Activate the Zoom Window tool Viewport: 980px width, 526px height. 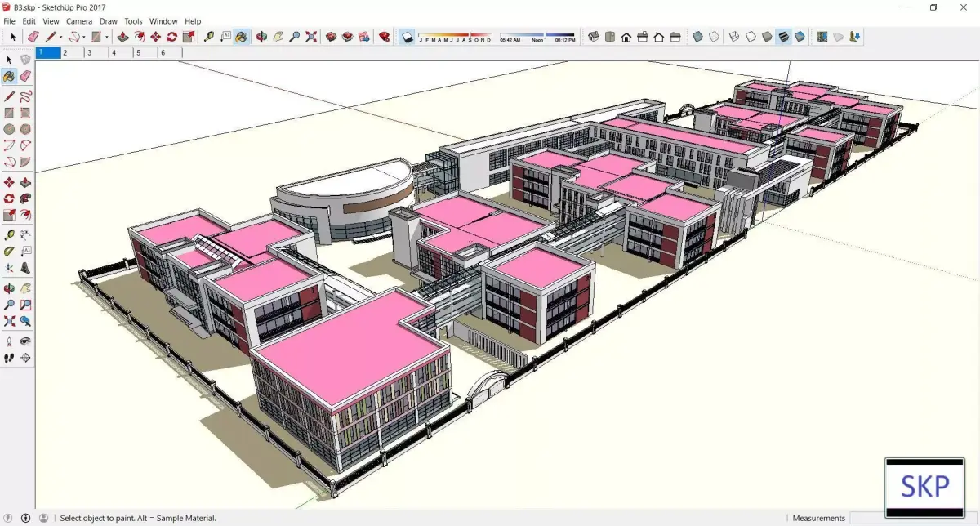pyautogui.click(x=25, y=305)
